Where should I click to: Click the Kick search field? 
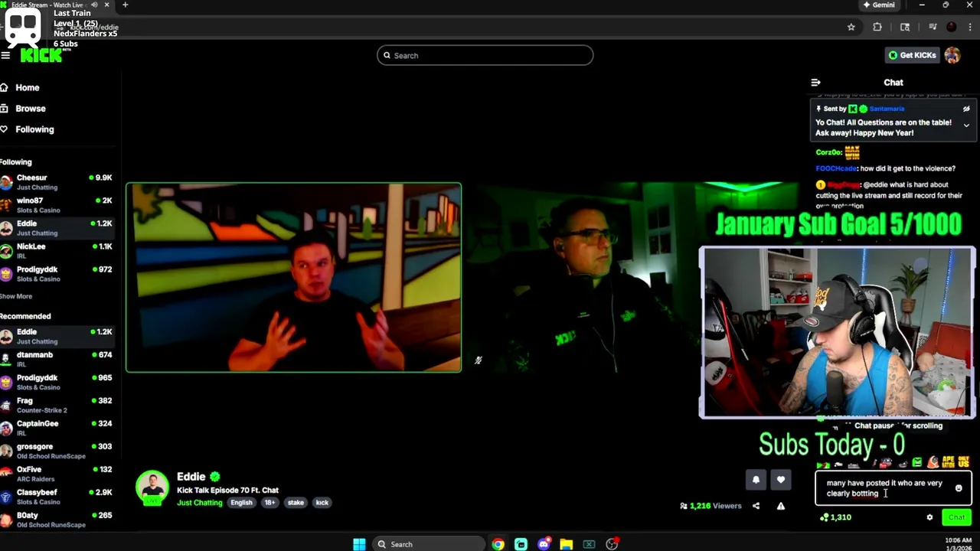(485, 55)
